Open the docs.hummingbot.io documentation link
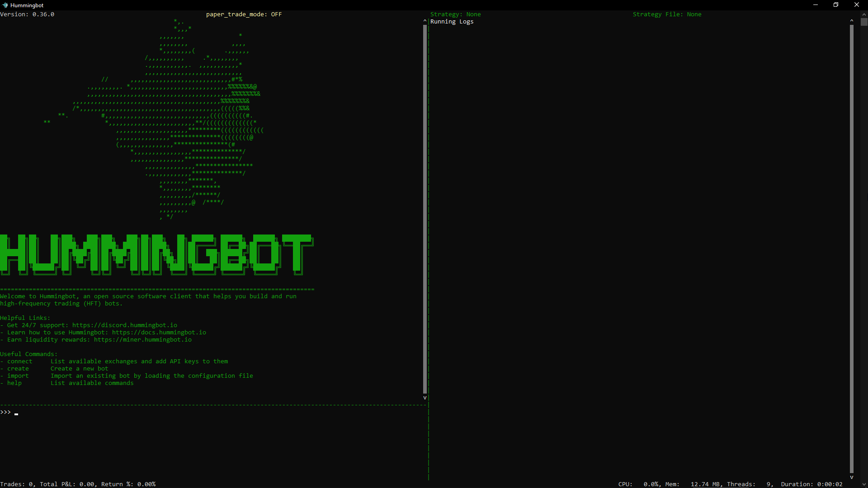 click(x=159, y=332)
